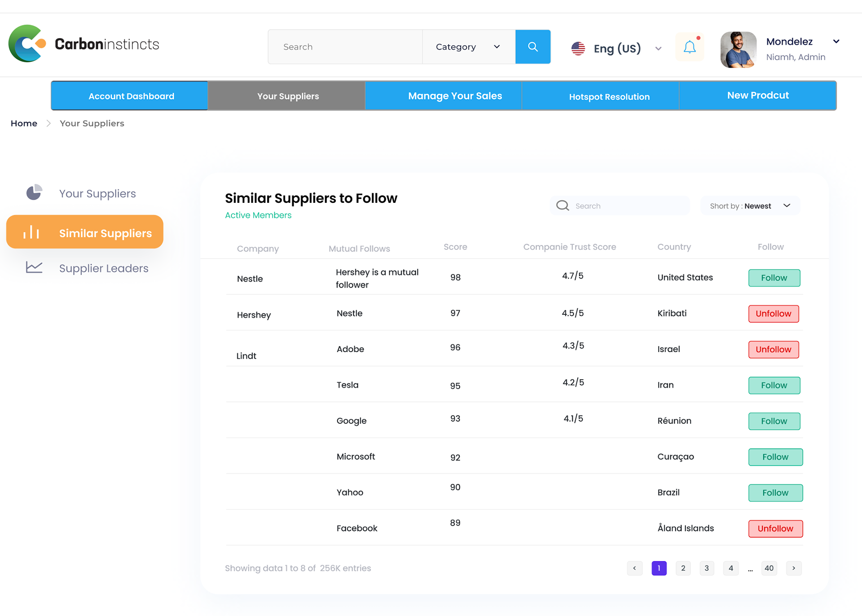Go to the previous page arrow
The image size is (862, 616).
tap(635, 568)
